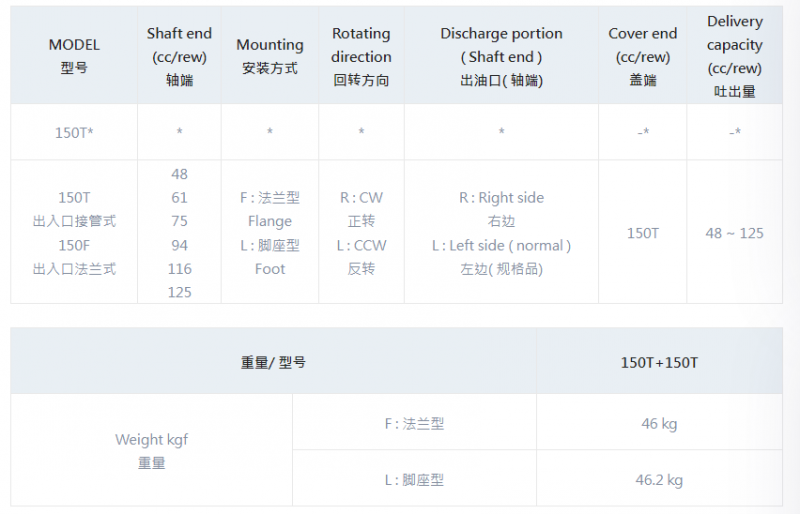Select the 150T+150T weight header

pos(659,362)
